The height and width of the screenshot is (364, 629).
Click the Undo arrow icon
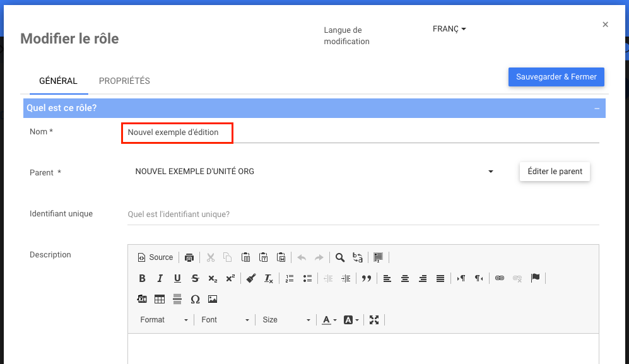[302, 257]
